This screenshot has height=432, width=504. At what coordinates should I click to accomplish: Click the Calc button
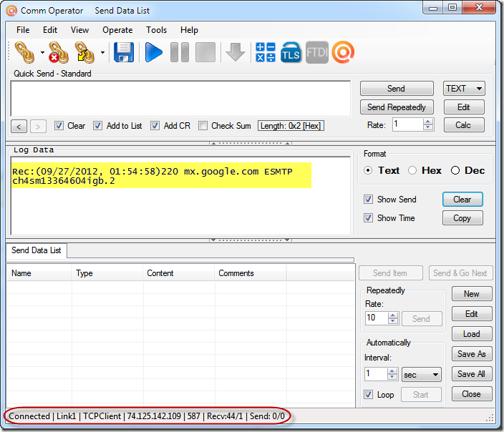[464, 125]
